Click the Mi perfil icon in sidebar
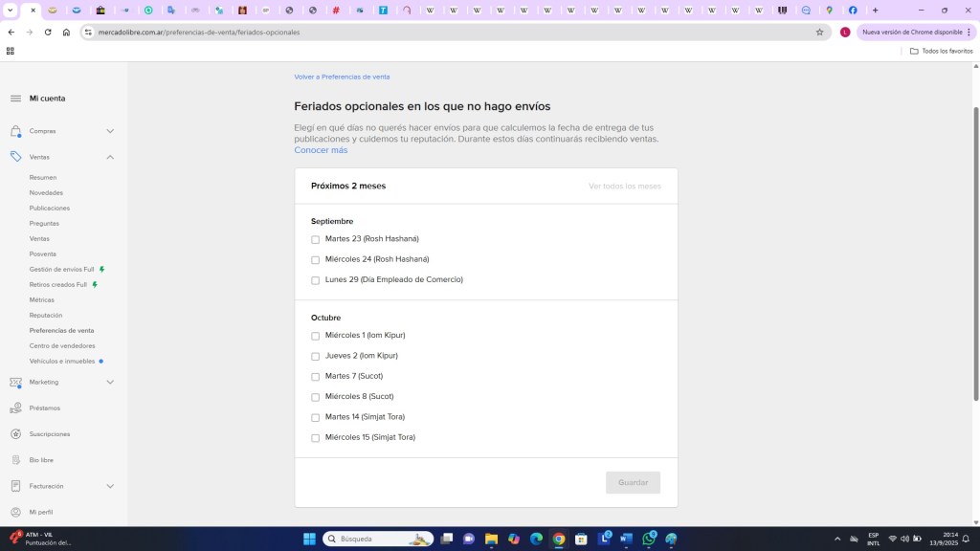 [15, 512]
